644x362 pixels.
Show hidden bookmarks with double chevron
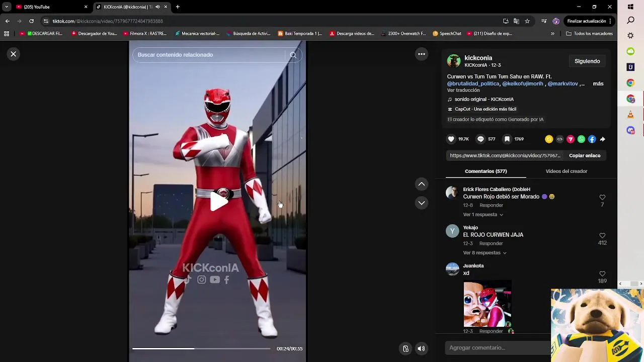tap(552, 34)
